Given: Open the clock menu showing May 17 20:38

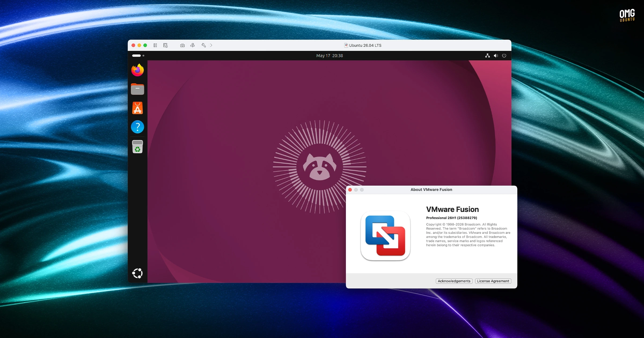Looking at the screenshot, I should 330,56.
